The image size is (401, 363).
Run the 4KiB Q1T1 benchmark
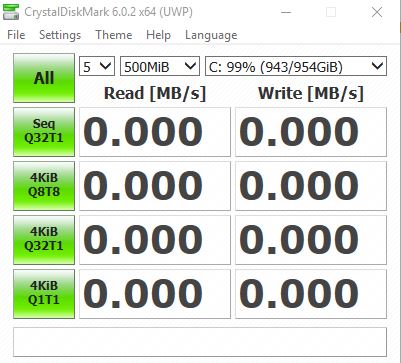point(44,294)
